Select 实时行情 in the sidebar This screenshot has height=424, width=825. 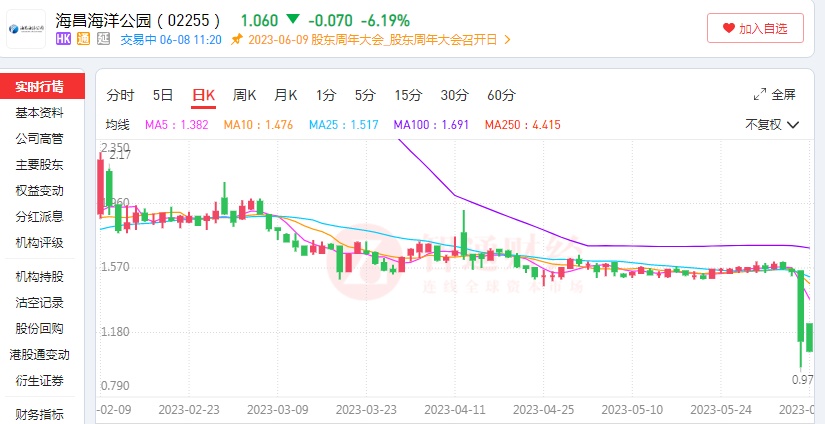pos(42,86)
